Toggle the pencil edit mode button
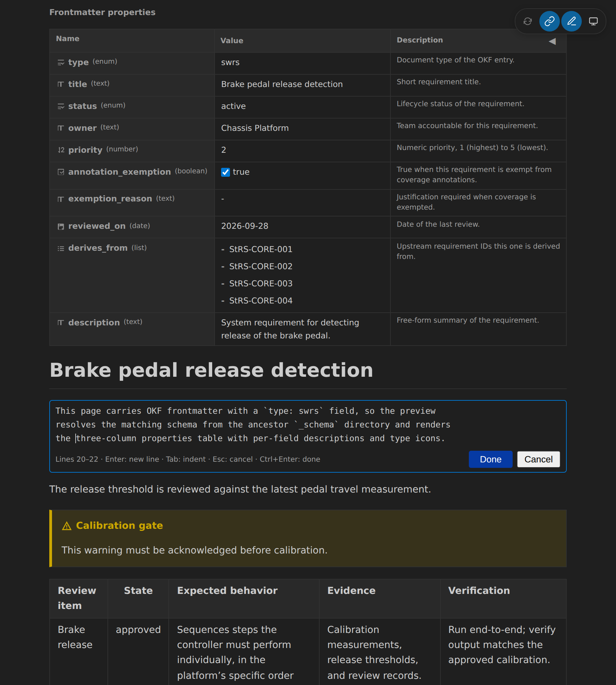Image resolution: width=616 pixels, height=685 pixels. (571, 21)
